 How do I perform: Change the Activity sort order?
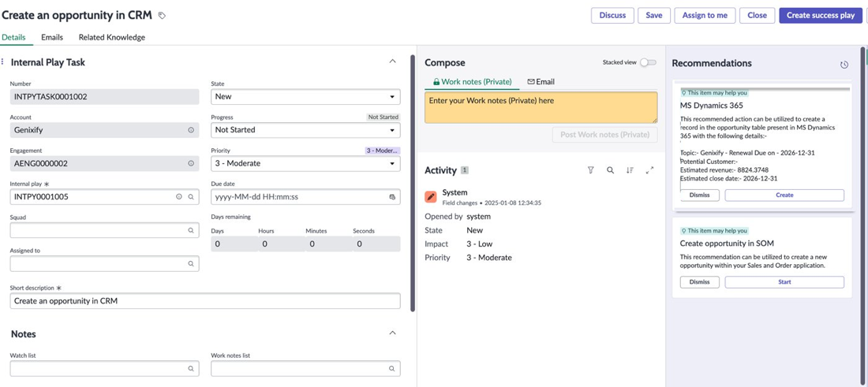pyautogui.click(x=630, y=170)
